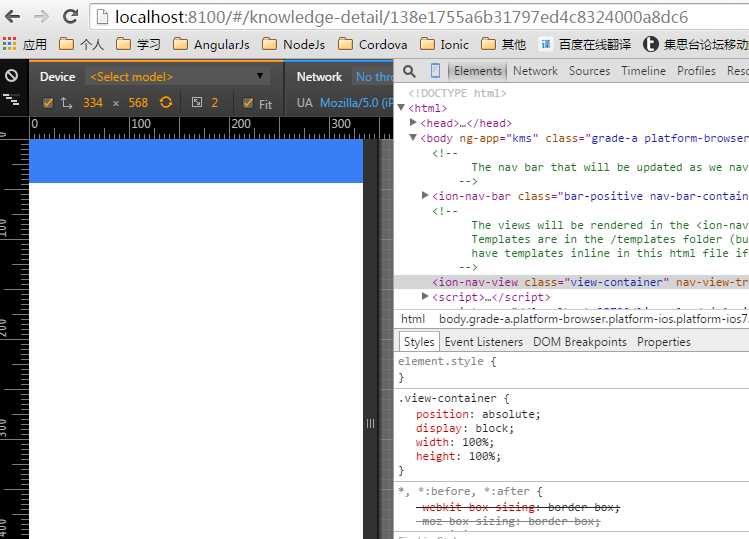Image resolution: width=749 pixels, height=539 pixels.
Task: Expand the head node
Action: [x=413, y=122]
